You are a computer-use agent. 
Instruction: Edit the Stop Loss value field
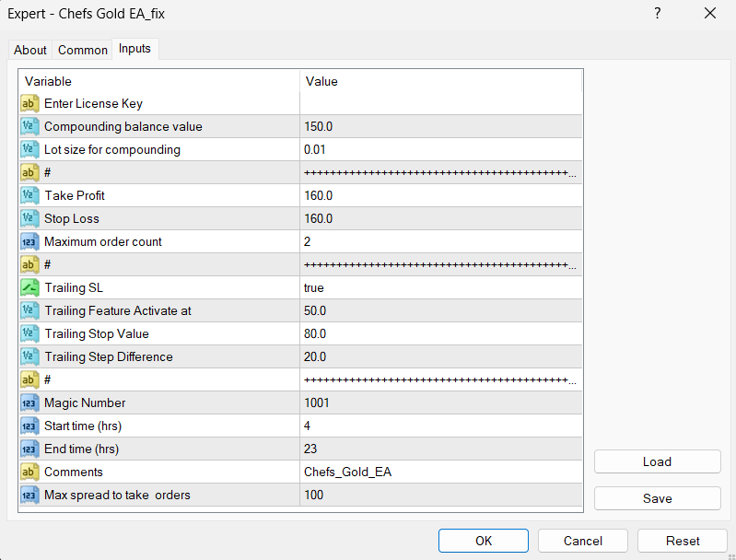click(440, 219)
